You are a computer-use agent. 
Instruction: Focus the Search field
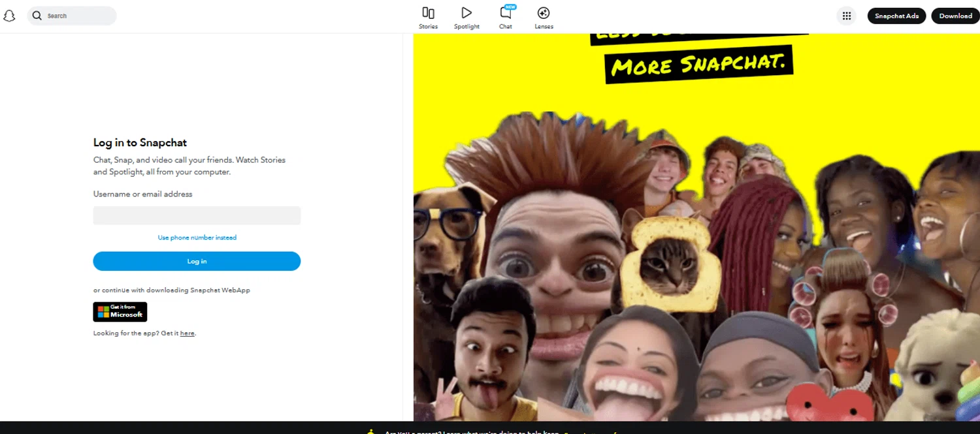click(x=72, y=16)
